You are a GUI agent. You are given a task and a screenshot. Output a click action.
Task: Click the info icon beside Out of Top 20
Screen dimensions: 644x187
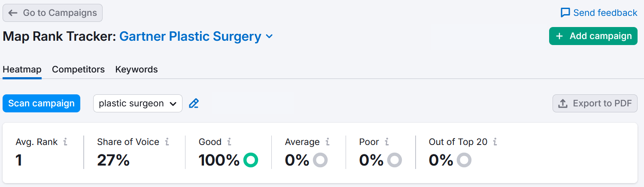click(495, 142)
